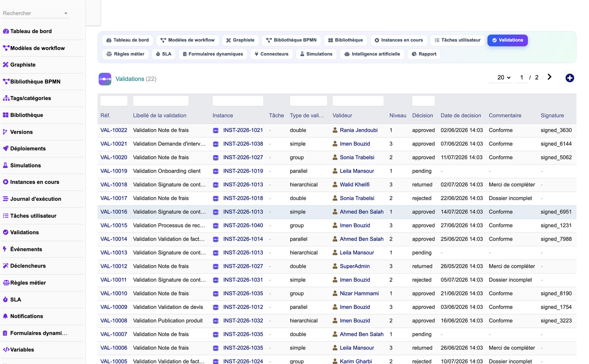Click hierarchical type in VAL-10018 row

304,184
